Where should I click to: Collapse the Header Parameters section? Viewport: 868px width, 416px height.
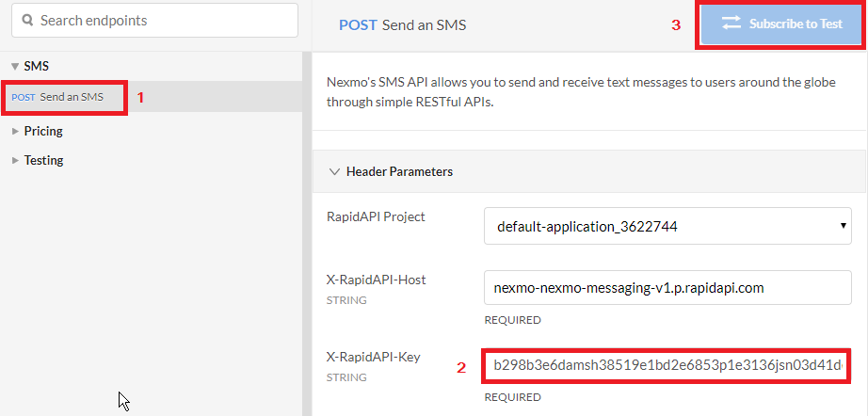point(334,171)
